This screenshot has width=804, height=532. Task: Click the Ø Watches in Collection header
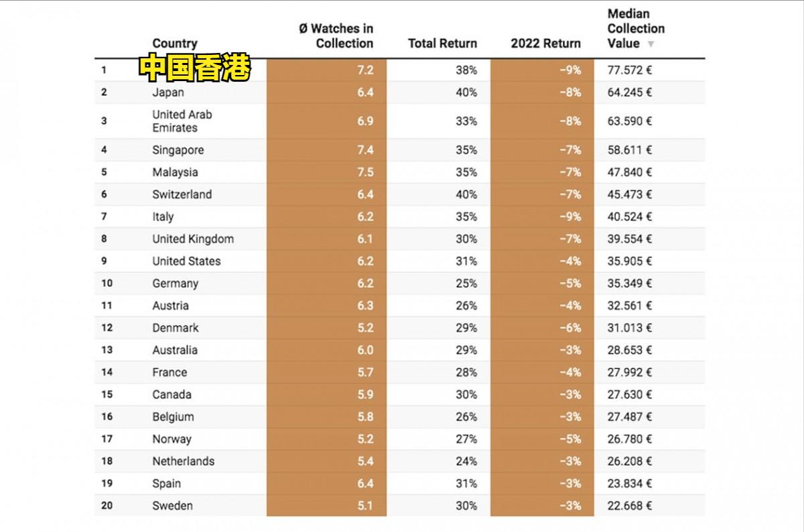[336, 36]
